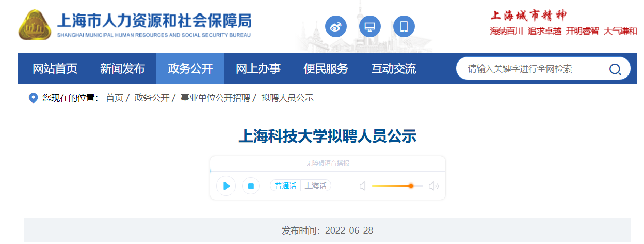Click the loud speaker volume icon
This screenshot has height=244, width=644.
tap(433, 186)
